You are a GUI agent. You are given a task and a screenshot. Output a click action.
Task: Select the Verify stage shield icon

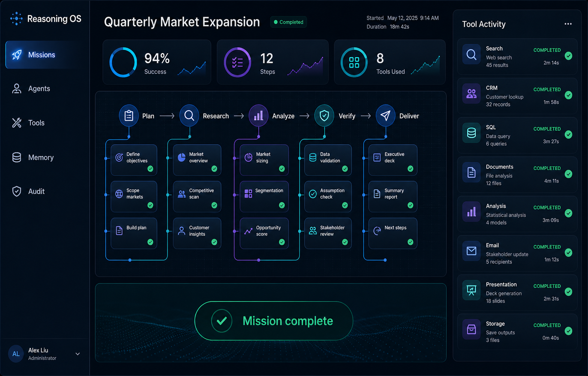point(324,115)
